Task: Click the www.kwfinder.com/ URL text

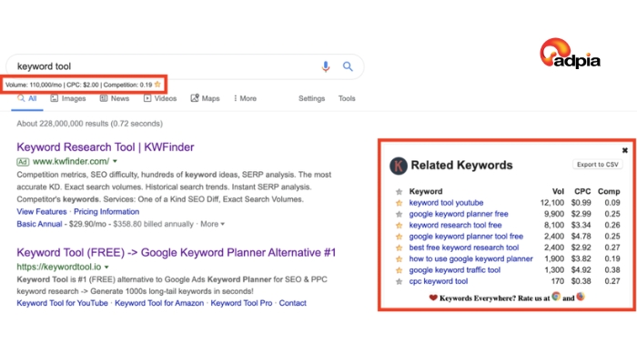Action: 71,161
